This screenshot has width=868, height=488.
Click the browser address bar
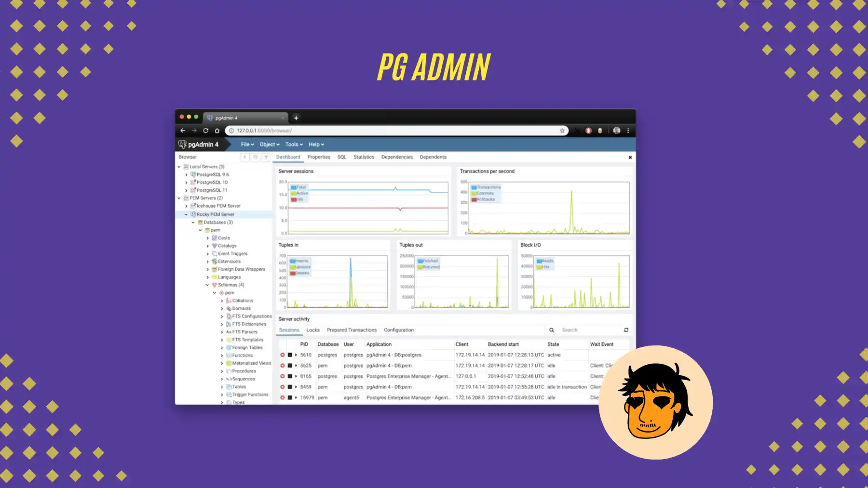(395, 131)
